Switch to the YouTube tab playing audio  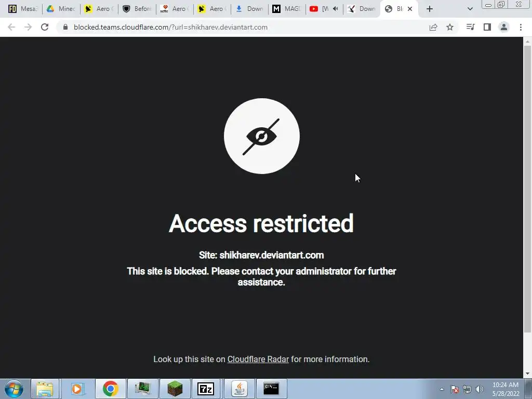coord(324,9)
